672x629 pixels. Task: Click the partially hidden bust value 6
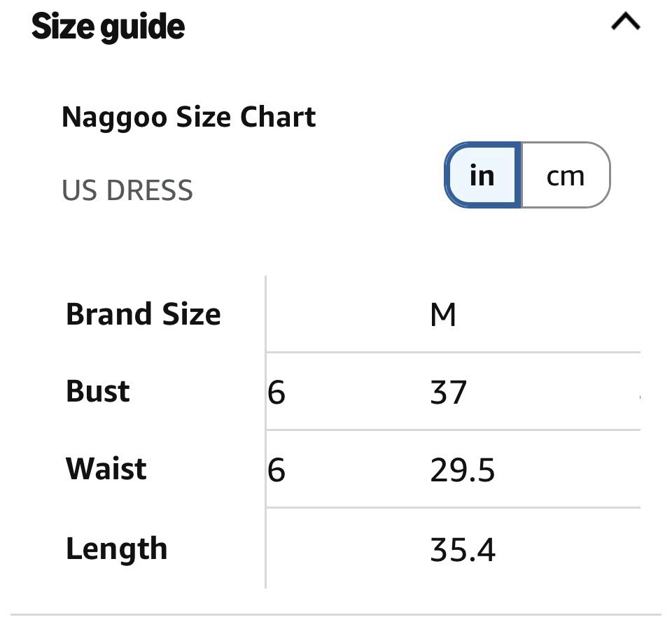coord(276,392)
